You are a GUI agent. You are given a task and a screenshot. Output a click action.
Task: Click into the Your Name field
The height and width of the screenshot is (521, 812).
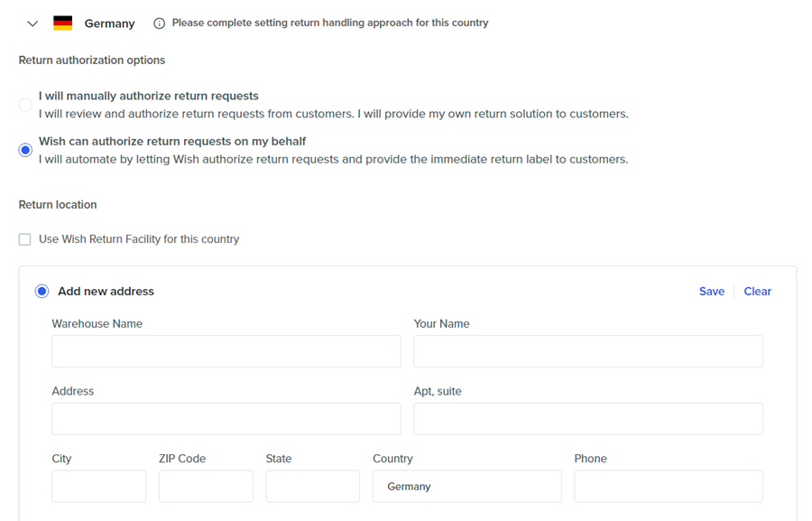587,351
